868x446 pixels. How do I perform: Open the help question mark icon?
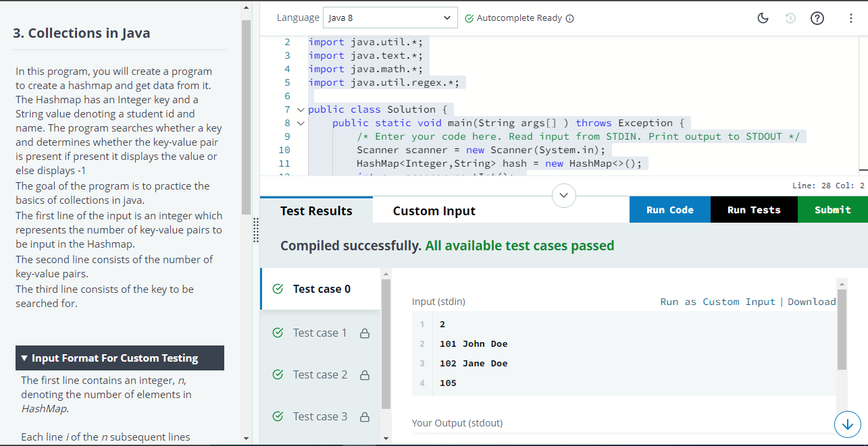[817, 18]
